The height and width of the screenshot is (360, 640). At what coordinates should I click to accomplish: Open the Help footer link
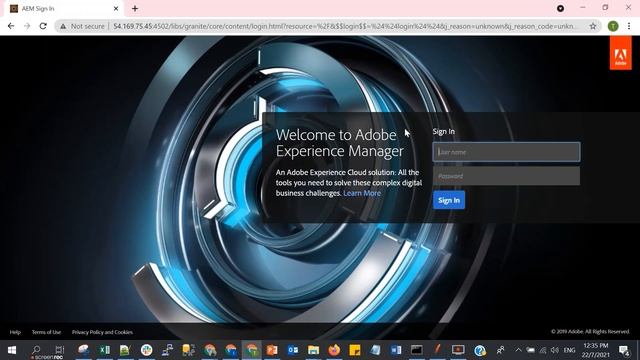tap(15, 332)
